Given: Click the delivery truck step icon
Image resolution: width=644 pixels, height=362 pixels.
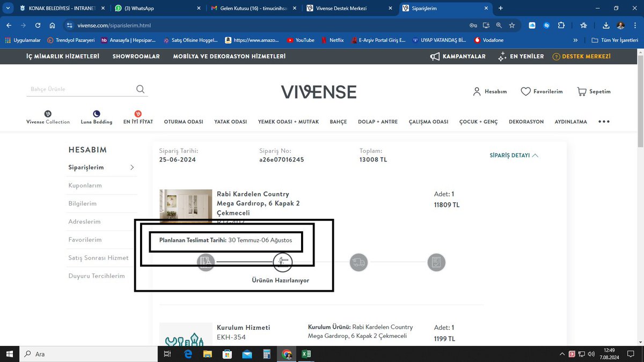Looking at the screenshot, I should 358,262.
